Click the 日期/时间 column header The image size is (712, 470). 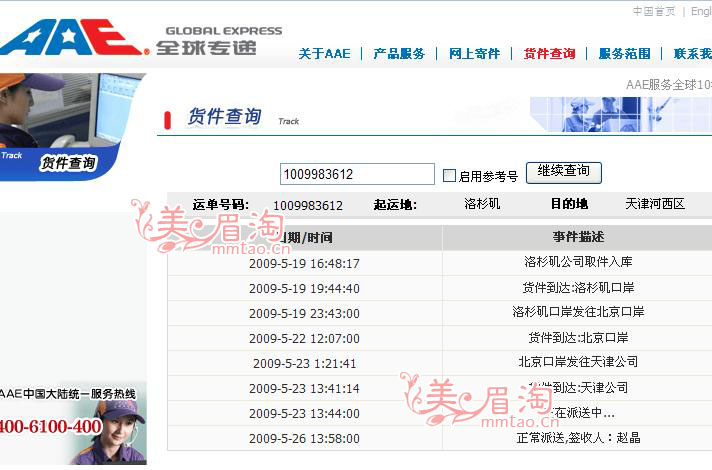click(304, 237)
